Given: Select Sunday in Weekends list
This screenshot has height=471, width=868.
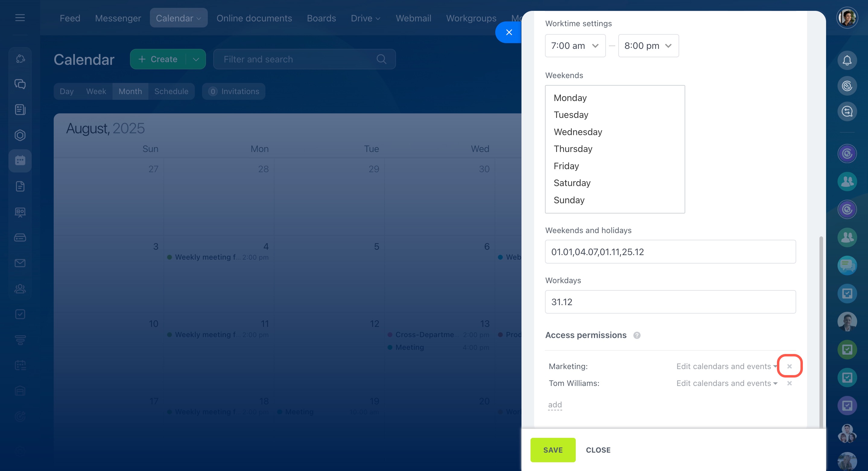Looking at the screenshot, I should pos(569,200).
